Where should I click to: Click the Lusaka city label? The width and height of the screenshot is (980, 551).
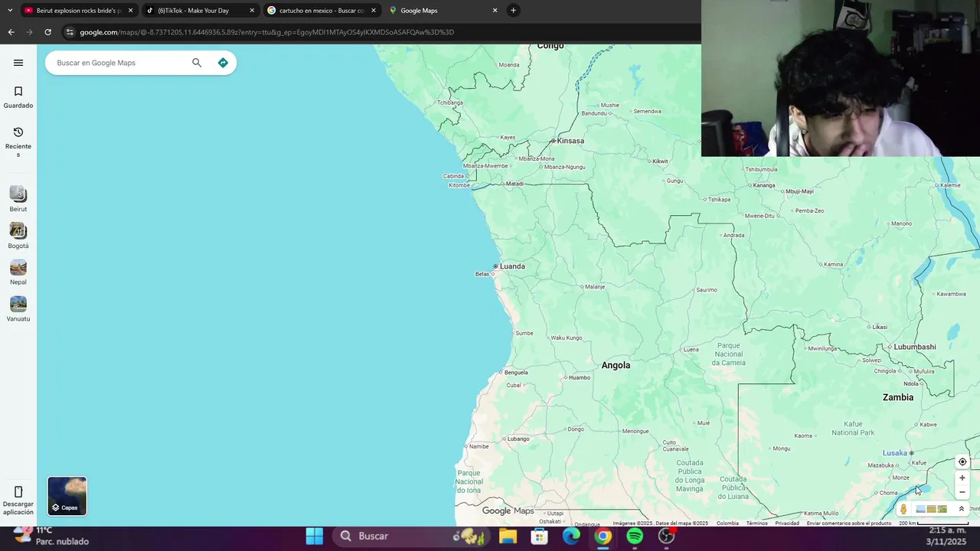[x=894, y=453]
